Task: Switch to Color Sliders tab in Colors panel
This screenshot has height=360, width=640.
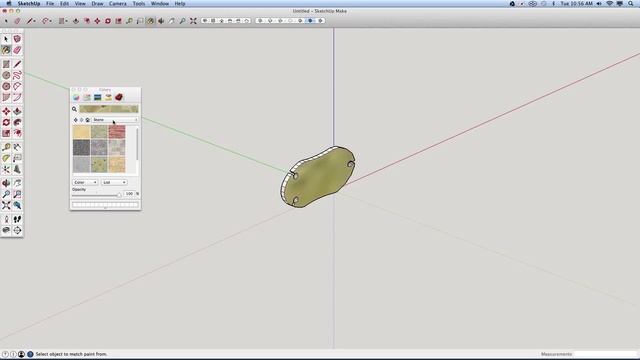Action: point(87,97)
